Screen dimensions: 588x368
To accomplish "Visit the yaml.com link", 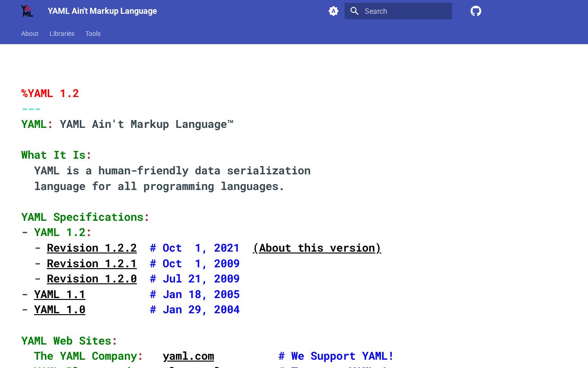I will [188, 356].
